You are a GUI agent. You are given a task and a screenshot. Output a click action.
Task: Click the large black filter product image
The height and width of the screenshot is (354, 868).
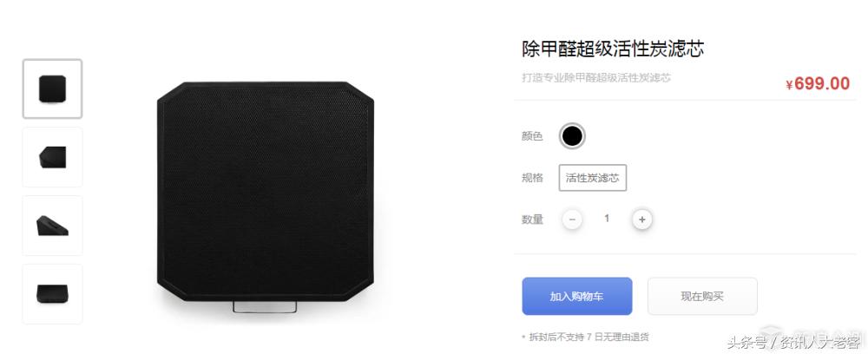pyautogui.click(x=266, y=192)
